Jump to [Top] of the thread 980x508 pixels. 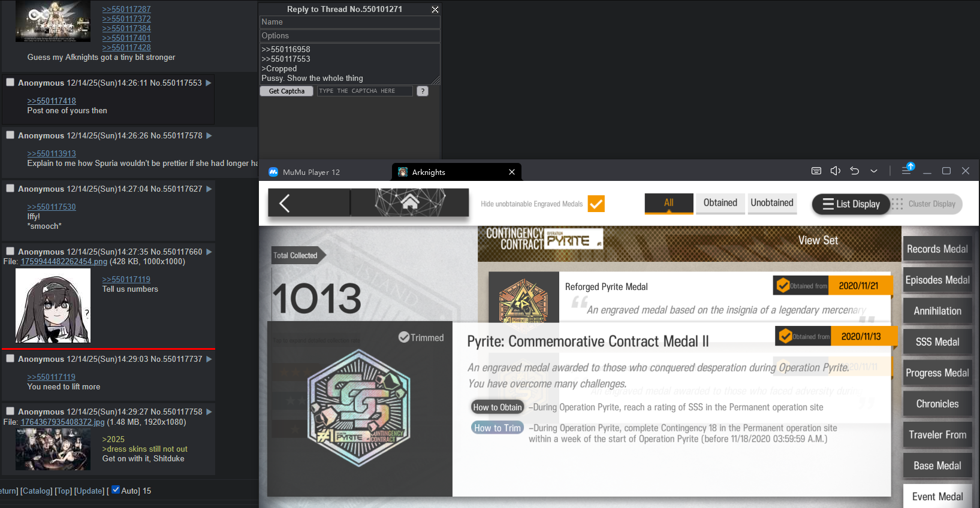point(63,491)
